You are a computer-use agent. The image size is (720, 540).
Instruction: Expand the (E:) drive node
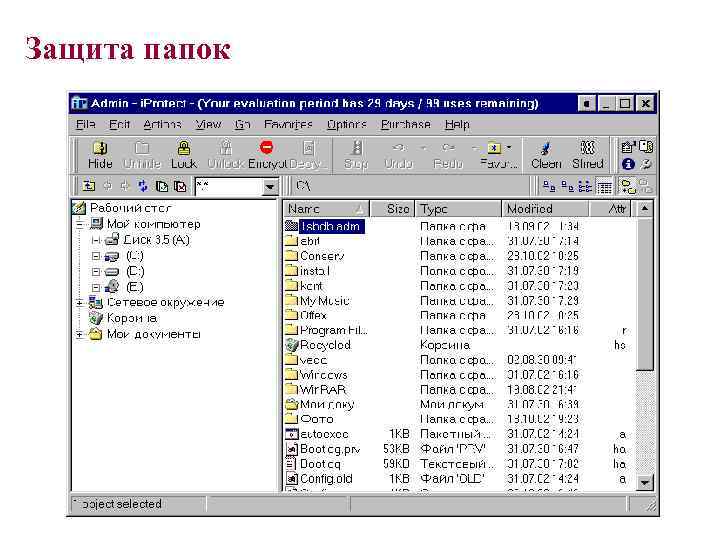coord(96,287)
